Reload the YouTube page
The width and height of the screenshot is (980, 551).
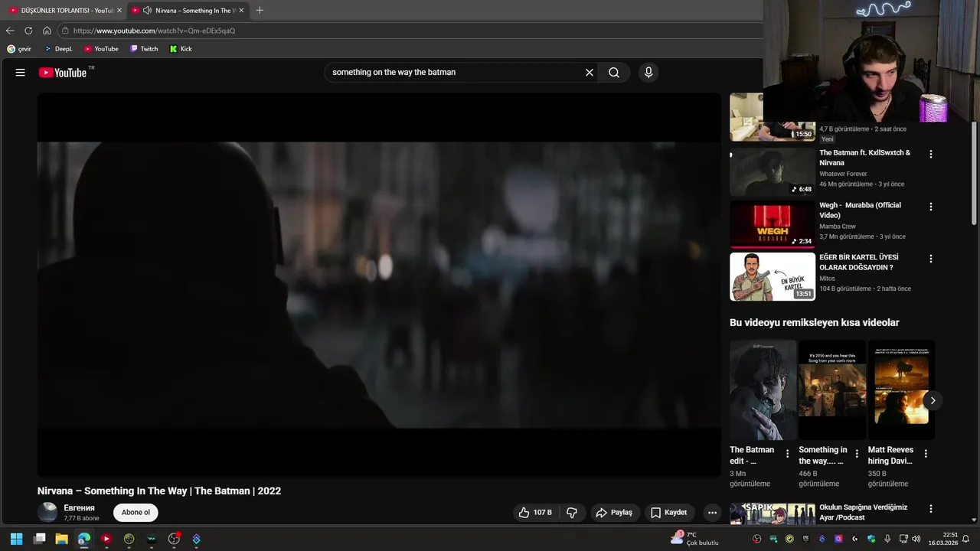[28, 31]
